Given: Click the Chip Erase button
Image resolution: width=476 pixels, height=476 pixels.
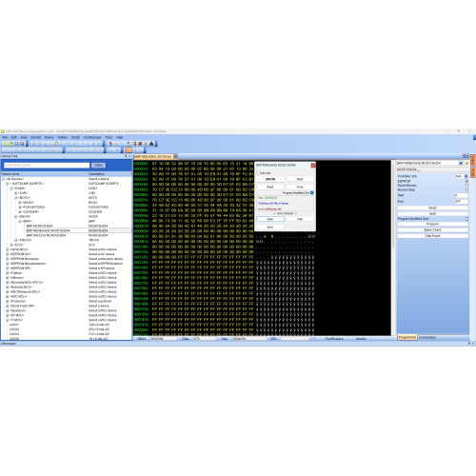Looking at the screenshot, I should pyautogui.click(x=432, y=236).
